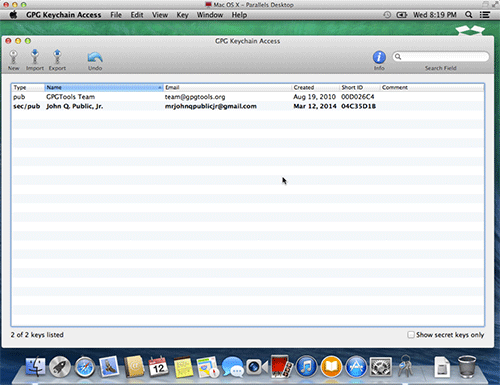
Task: Select the John Q. Public, Jr. key row
Action: coord(248,106)
